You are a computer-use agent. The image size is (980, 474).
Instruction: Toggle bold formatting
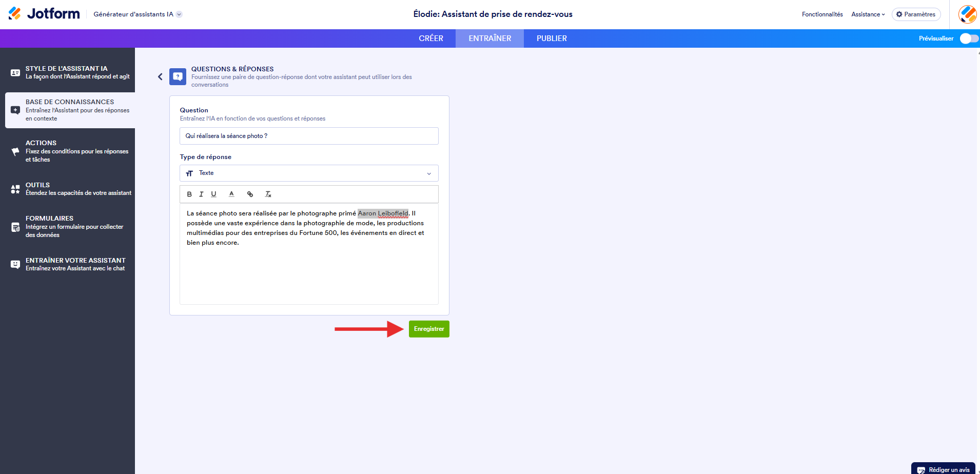[189, 194]
